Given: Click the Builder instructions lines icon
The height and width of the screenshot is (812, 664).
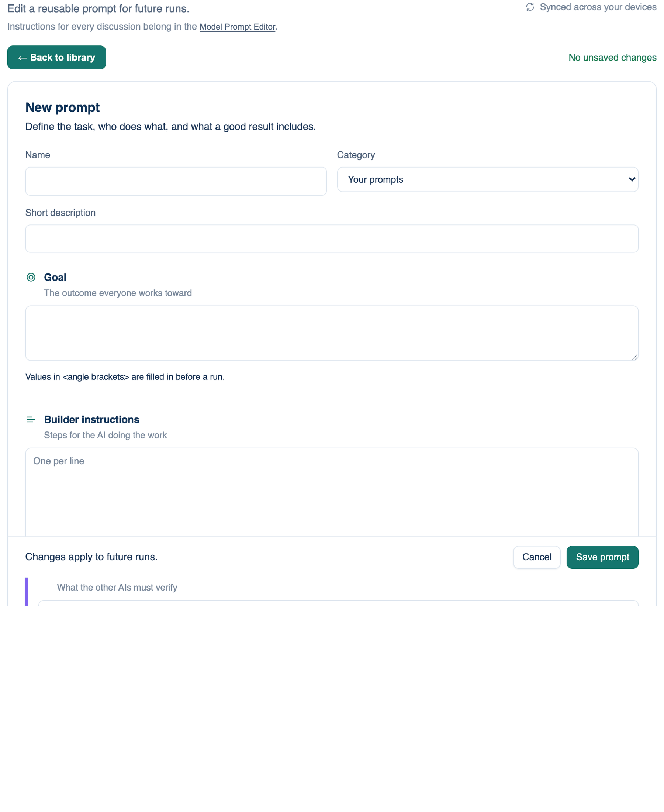Looking at the screenshot, I should 31,419.
